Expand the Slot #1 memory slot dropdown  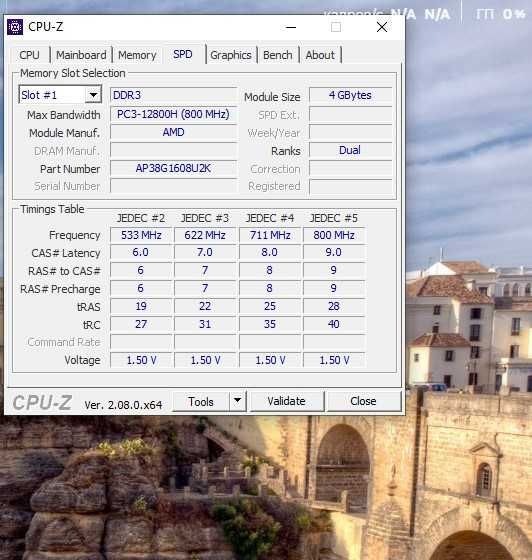point(93,95)
